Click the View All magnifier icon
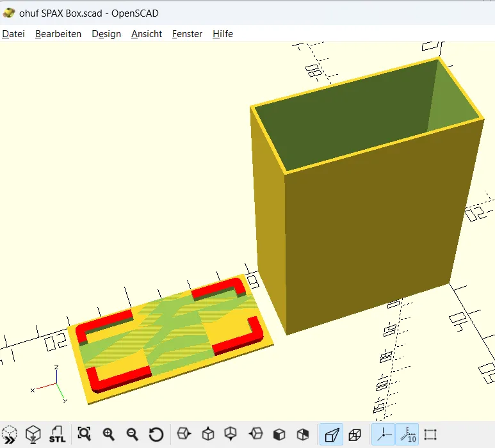The image size is (495, 448). [85, 435]
